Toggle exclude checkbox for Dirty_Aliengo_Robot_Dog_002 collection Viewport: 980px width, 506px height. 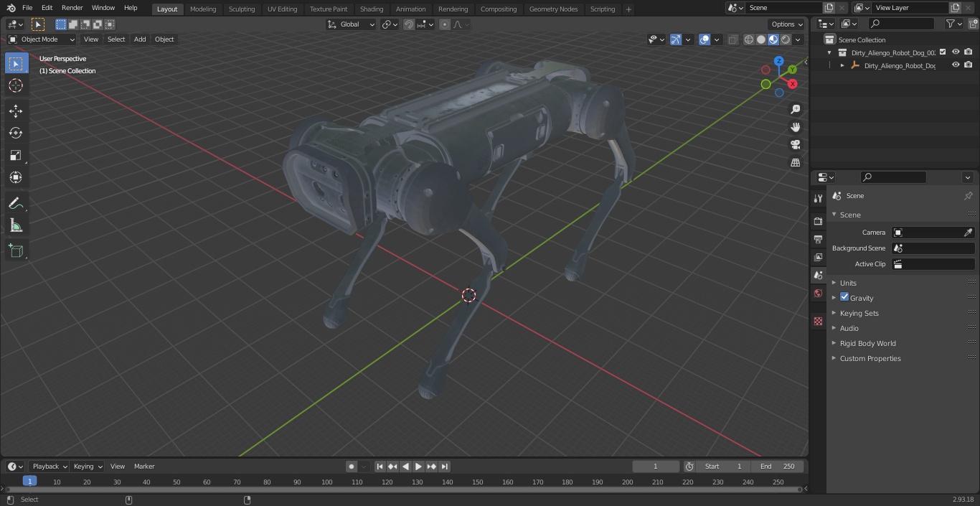[x=943, y=52]
